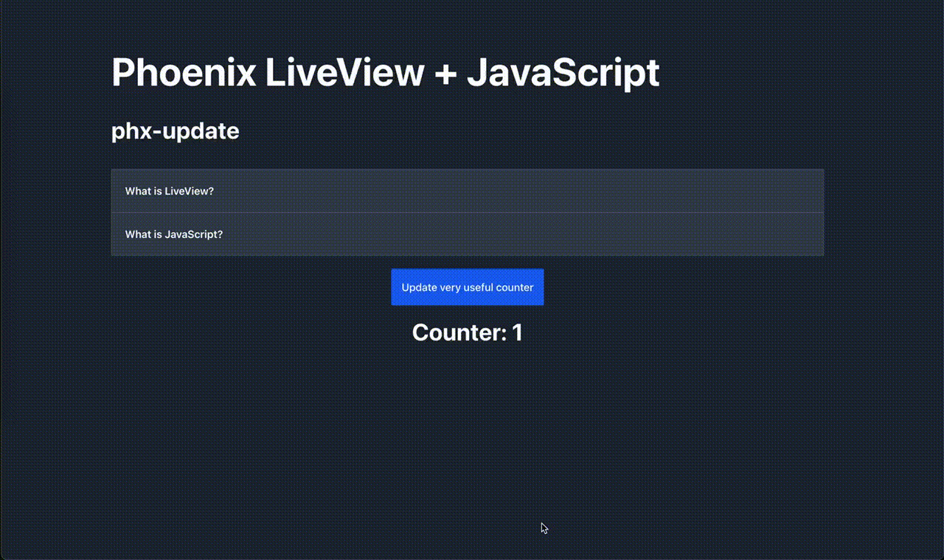Click the bottom accordion header text
The image size is (944, 560).
174,234
